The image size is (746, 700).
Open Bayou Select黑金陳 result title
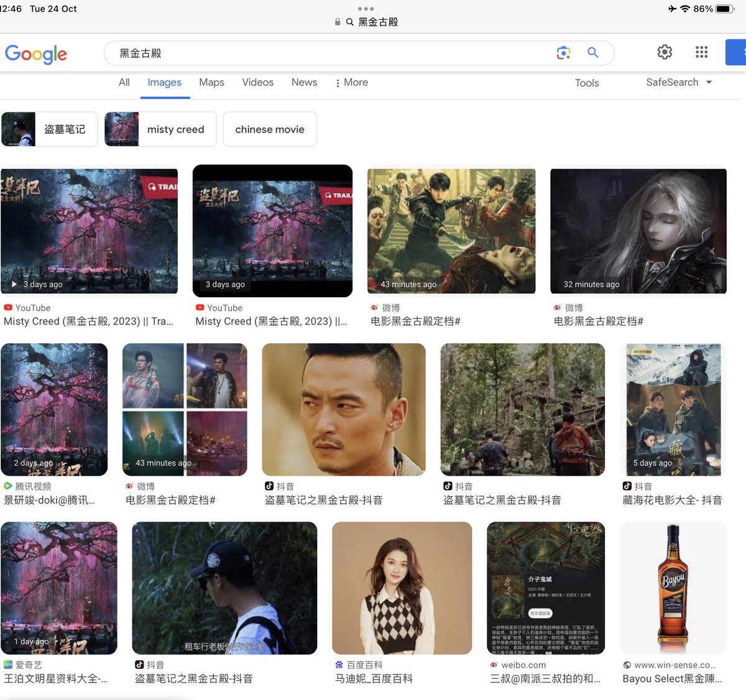[672, 679]
